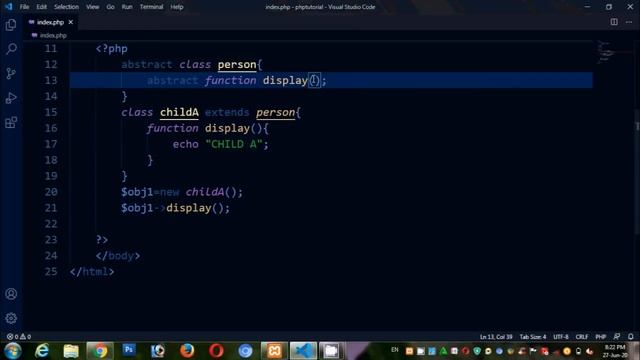This screenshot has height=360, width=640.
Task: Open the Windows Start button
Action: point(12,351)
